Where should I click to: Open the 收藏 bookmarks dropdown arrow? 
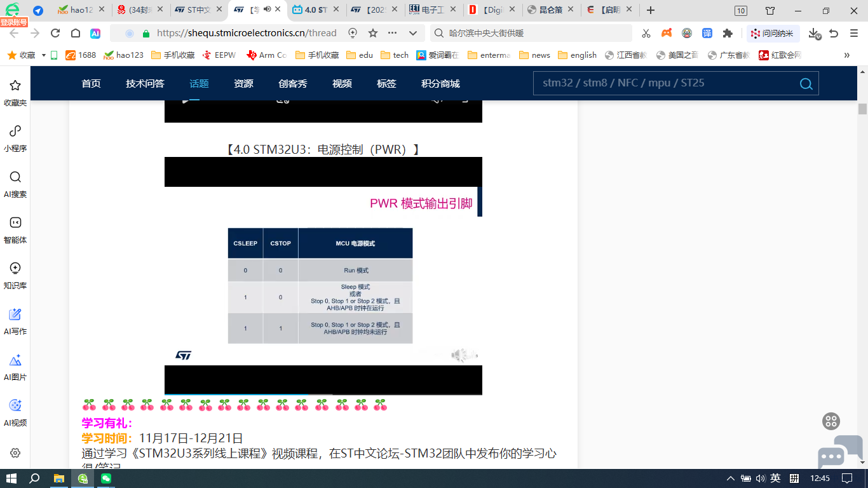44,55
